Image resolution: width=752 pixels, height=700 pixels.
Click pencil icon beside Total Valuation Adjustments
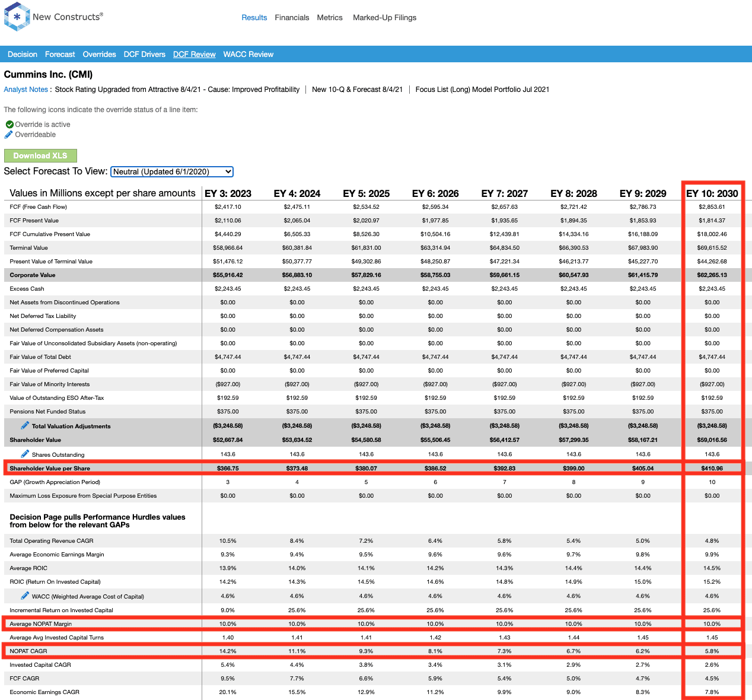click(x=25, y=425)
